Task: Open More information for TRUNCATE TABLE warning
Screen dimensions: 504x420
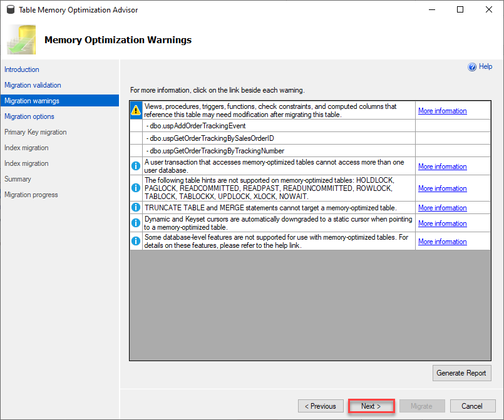Action: [x=442, y=208]
